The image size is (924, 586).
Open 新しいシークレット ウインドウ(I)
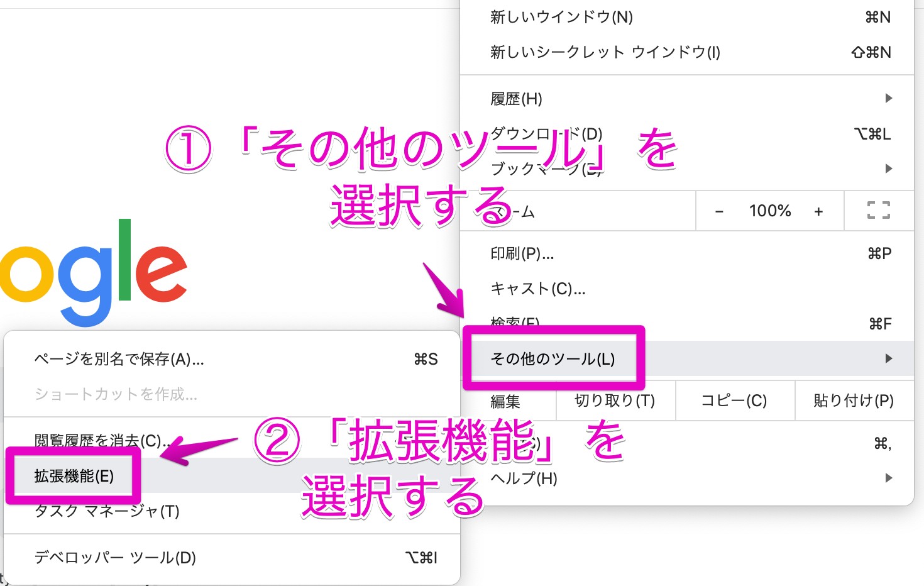point(605,52)
